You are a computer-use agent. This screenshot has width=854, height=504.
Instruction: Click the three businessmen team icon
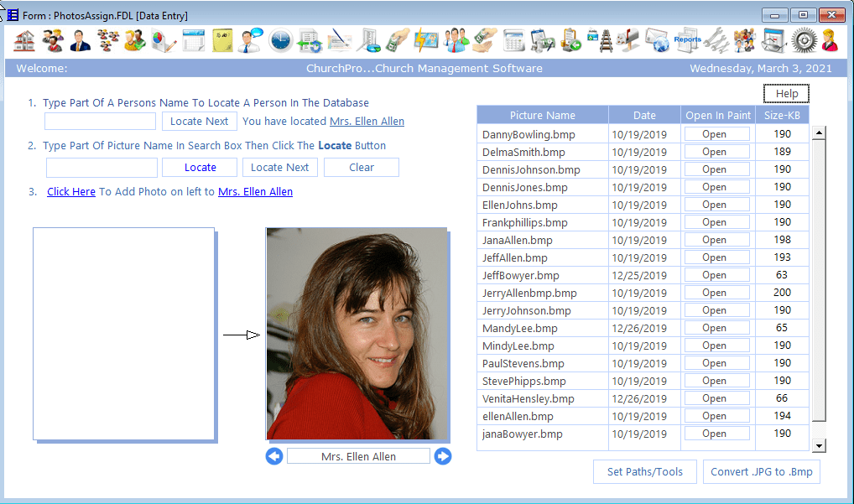(456, 41)
